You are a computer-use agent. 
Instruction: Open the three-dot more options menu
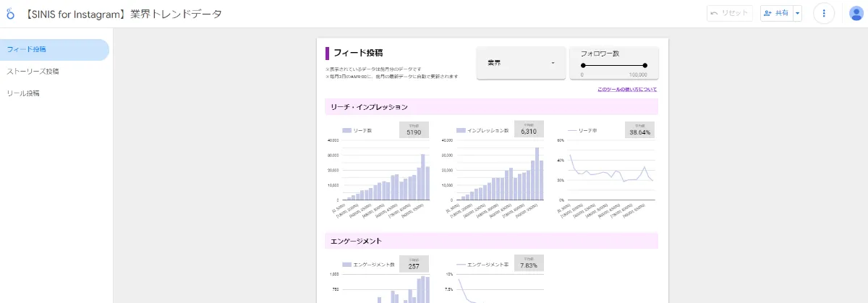pyautogui.click(x=823, y=14)
